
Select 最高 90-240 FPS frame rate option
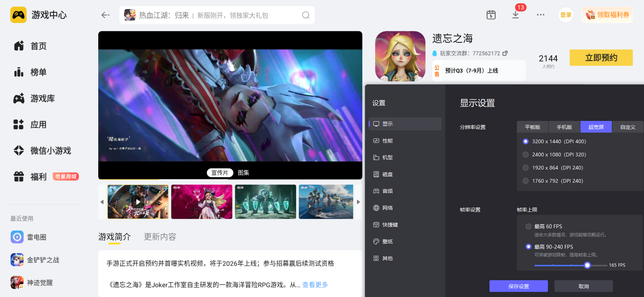[528, 247]
